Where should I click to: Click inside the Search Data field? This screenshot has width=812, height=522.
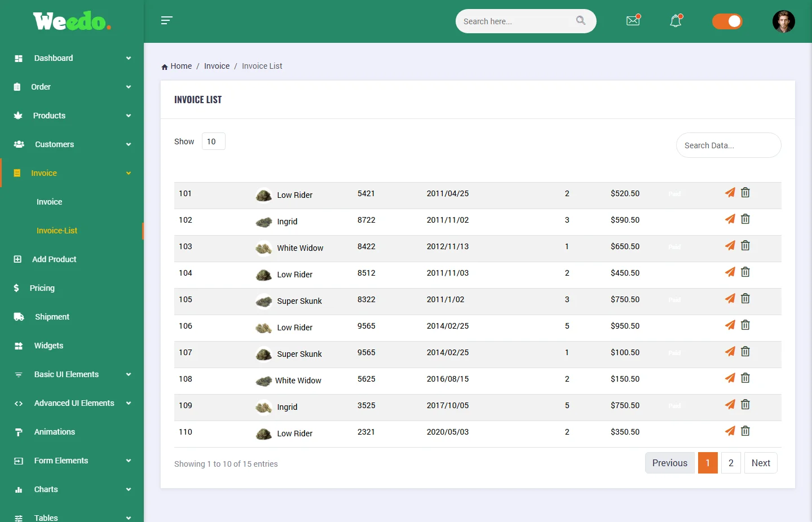coord(729,145)
